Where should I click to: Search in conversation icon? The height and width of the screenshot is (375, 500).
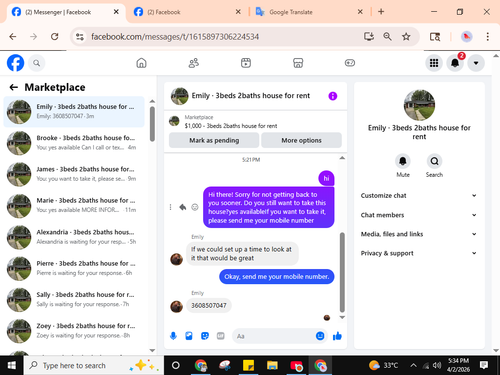(434, 161)
